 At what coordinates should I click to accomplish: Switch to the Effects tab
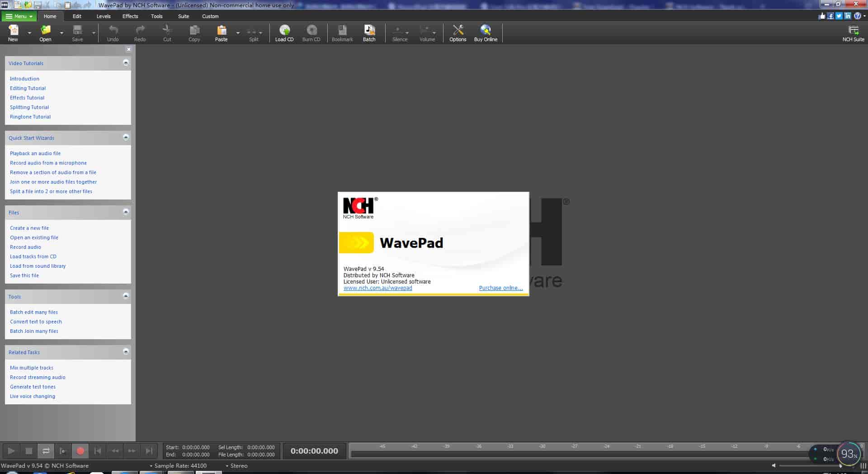(x=130, y=16)
